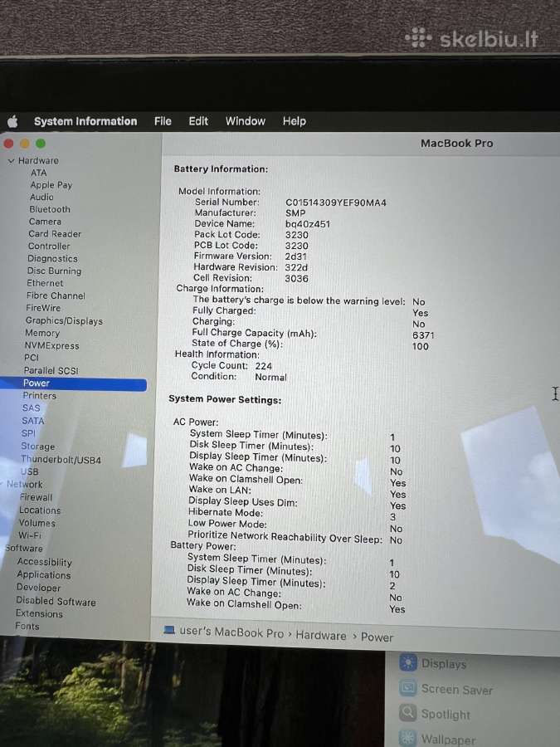Select Audio in the sidebar

tap(41, 197)
